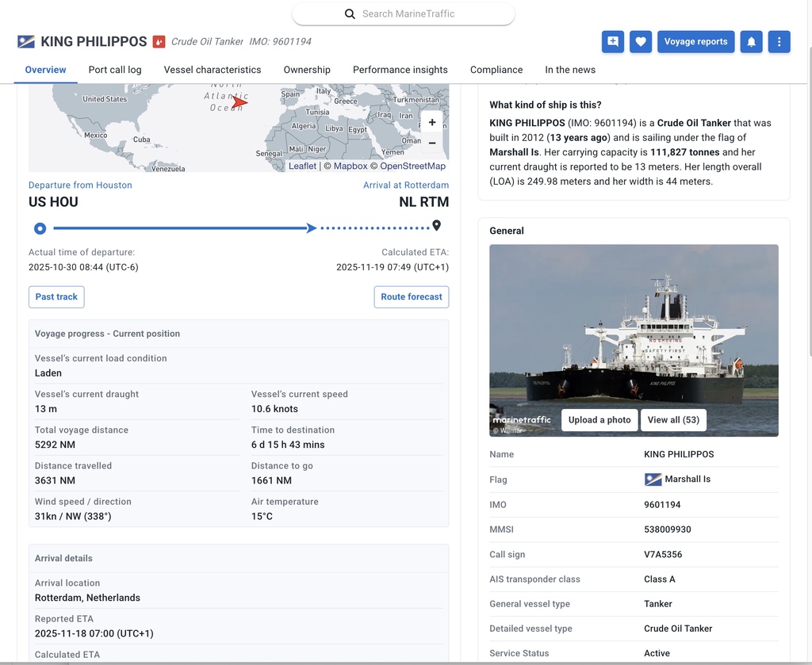Open the Vessel characteristics tab
The image size is (812, 665).
coord(213,70)
